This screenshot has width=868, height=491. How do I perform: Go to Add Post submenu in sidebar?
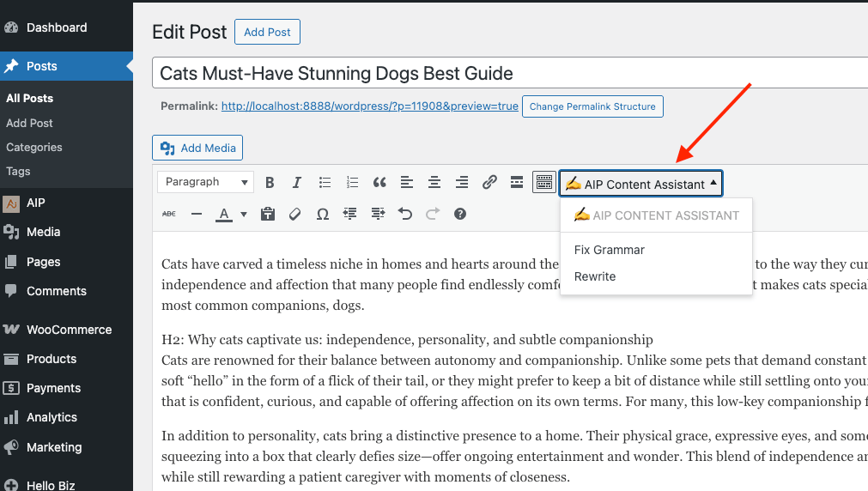click(29, 123)
